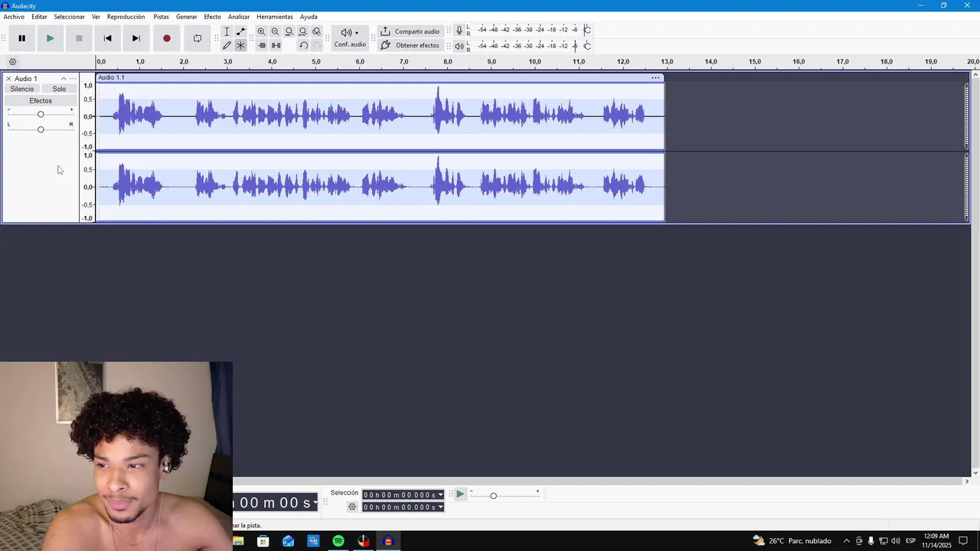This screenshot has height=551, width=980.
Task: Open the Seleccionar menu
Action: tap(69, 17)
